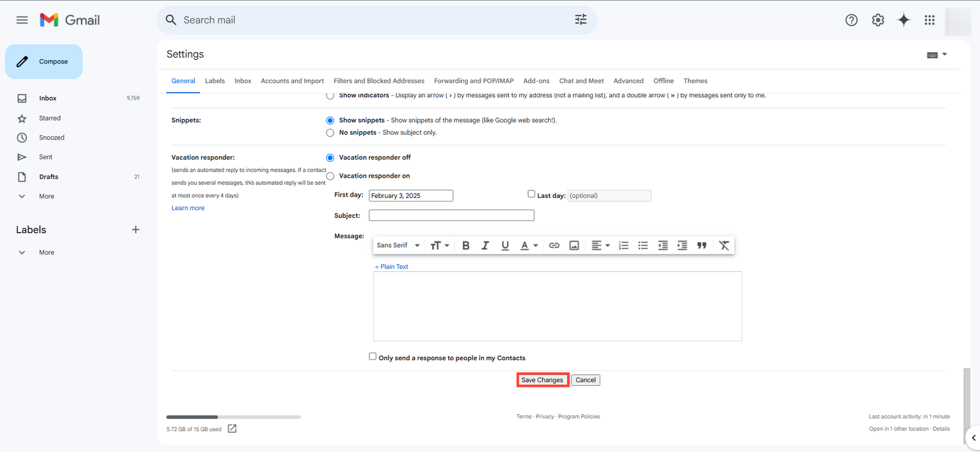Image resolution: width=980 pixels, height=452 pixels.
Task: Open the Settings gear icon
Action: pos(878,20)
